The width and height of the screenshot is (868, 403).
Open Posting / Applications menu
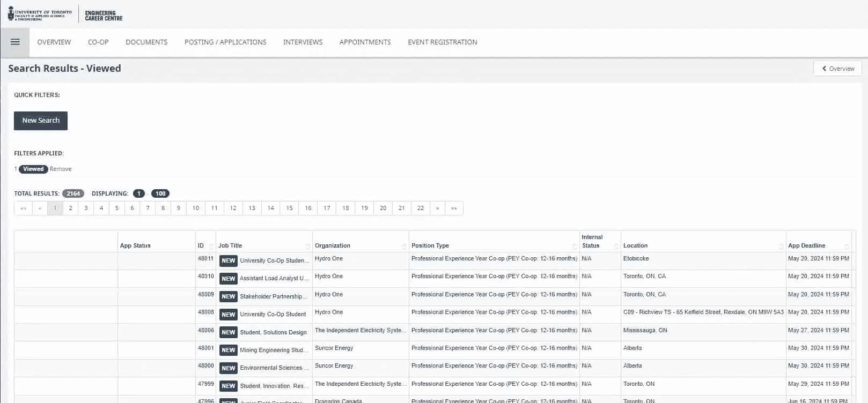coord(225,42)
